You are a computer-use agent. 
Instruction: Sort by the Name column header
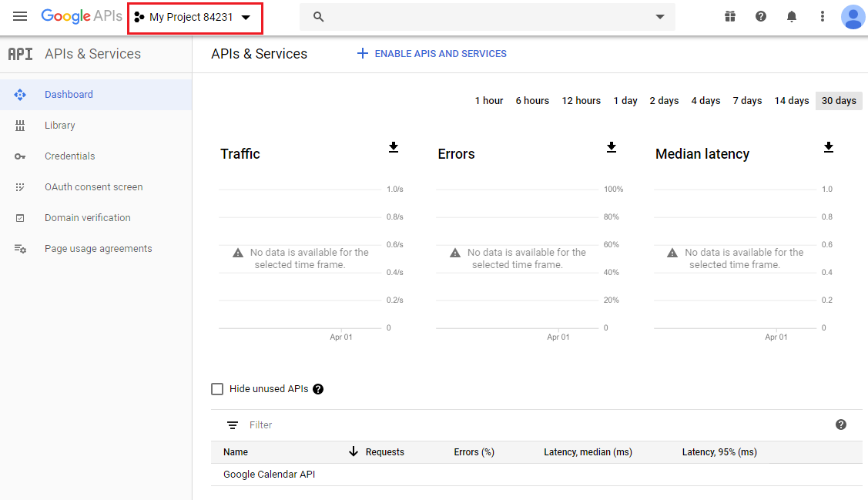[236, 452]
